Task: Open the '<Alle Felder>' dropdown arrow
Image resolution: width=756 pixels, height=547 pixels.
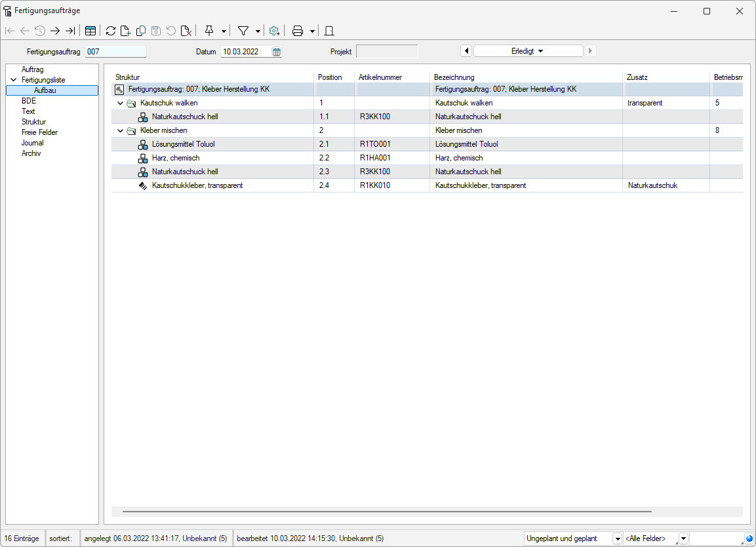Action: point(683,538)
